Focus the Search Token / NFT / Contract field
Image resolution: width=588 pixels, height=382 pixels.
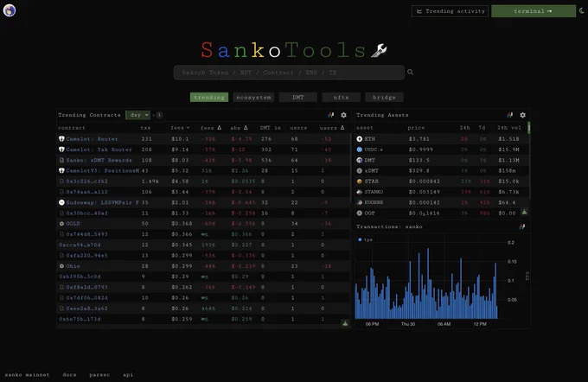289,73
